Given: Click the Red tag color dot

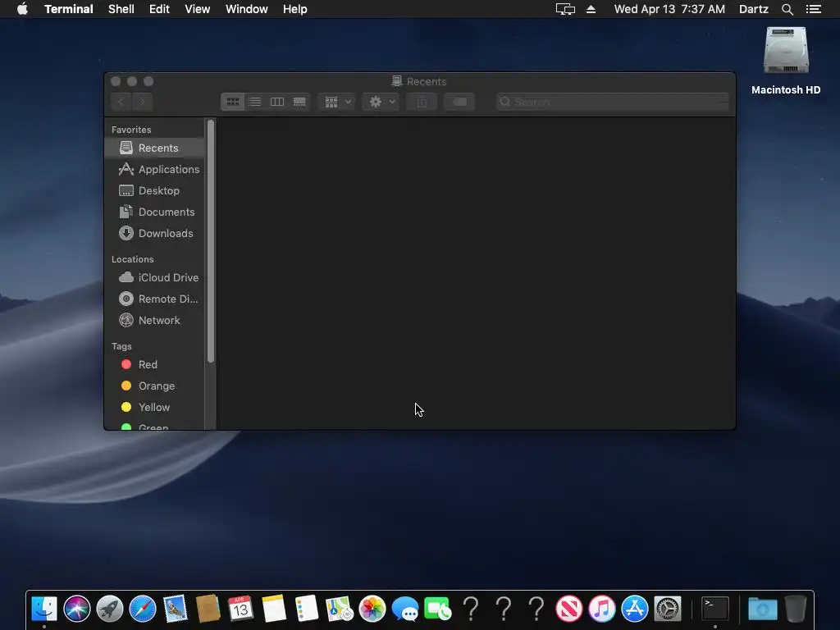Looking at the screenshot, I should pyautogui.click(x=126, y=364).
